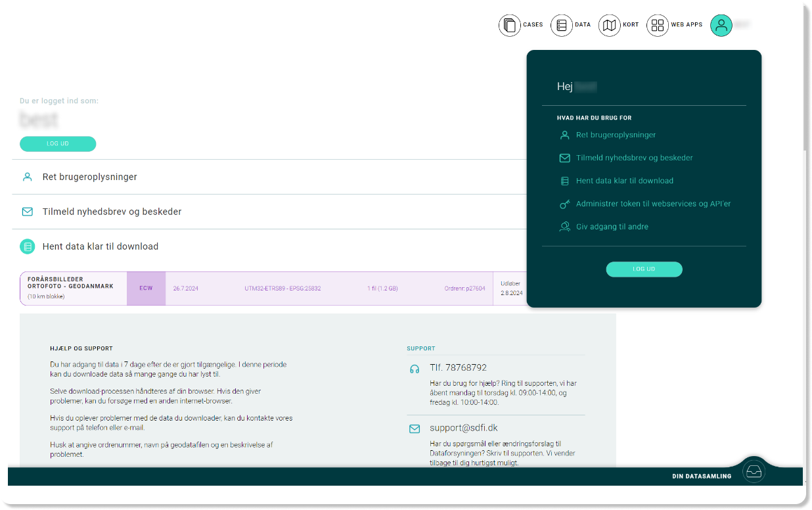Open the Din Datasamling inbox icon
Viewport: 812px width, 510px height.
[754, 472]
